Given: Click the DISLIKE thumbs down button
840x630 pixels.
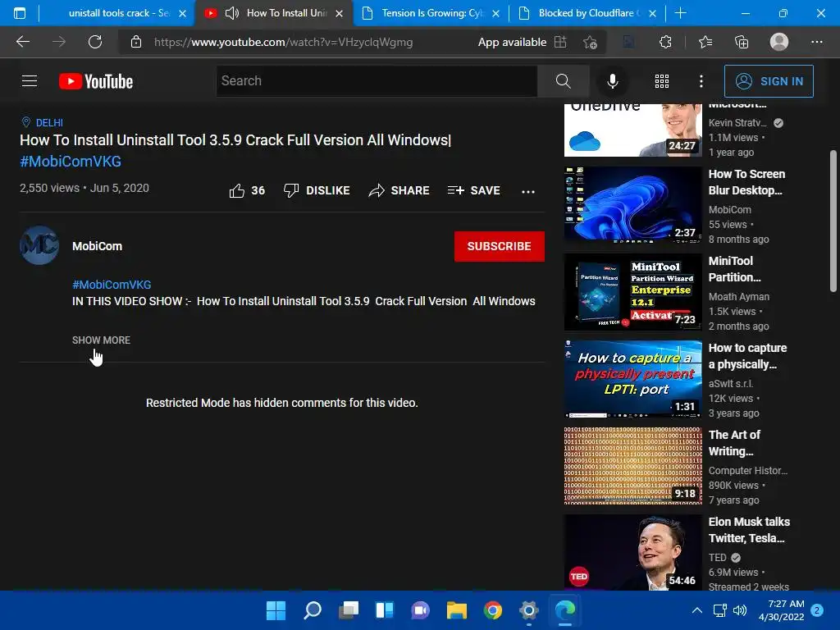Looking at the screenshot, I should [317, 190].
